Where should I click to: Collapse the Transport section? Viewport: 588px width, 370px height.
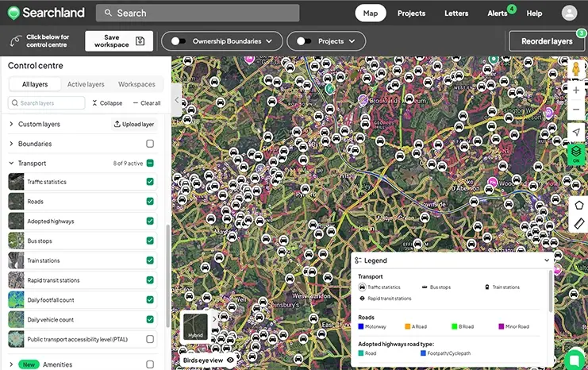click(11, 163)
